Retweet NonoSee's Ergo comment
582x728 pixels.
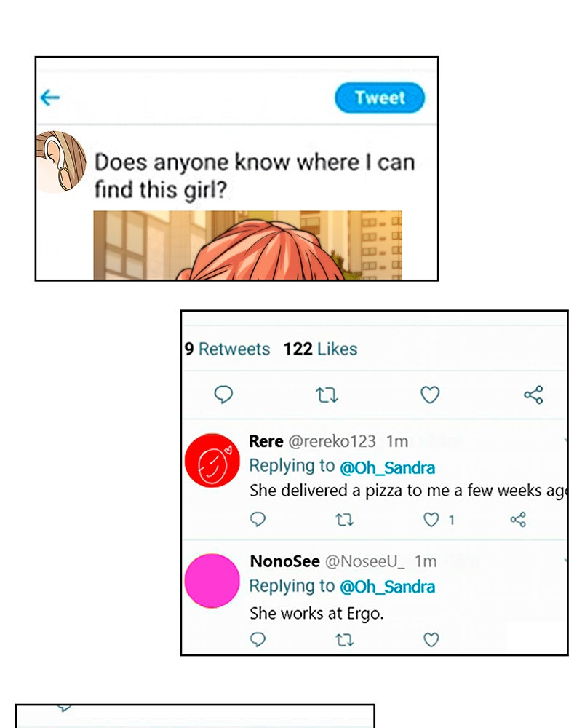click(x=344, y=640)
